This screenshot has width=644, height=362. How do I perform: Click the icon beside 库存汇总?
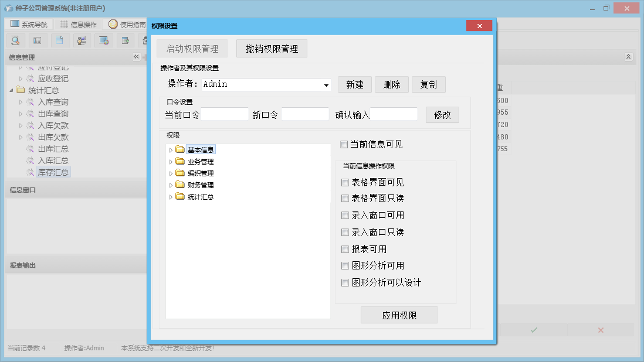pos(30,172)
